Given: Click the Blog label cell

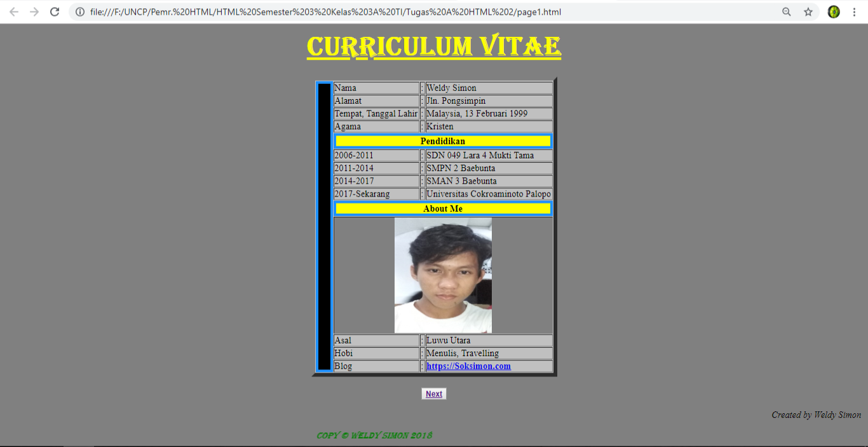Looking at the screenshot, I should (x=376, y=366).
